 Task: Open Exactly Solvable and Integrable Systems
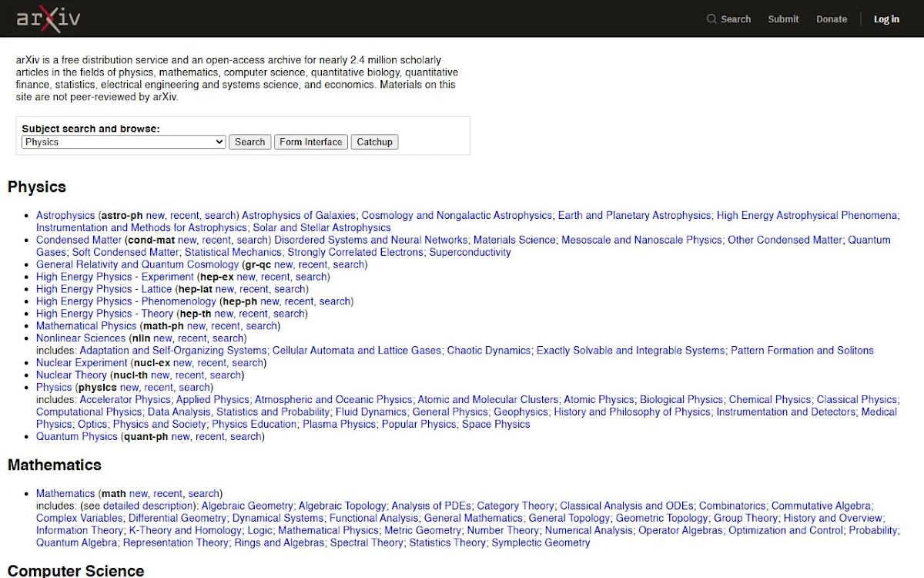pos(631,351)
